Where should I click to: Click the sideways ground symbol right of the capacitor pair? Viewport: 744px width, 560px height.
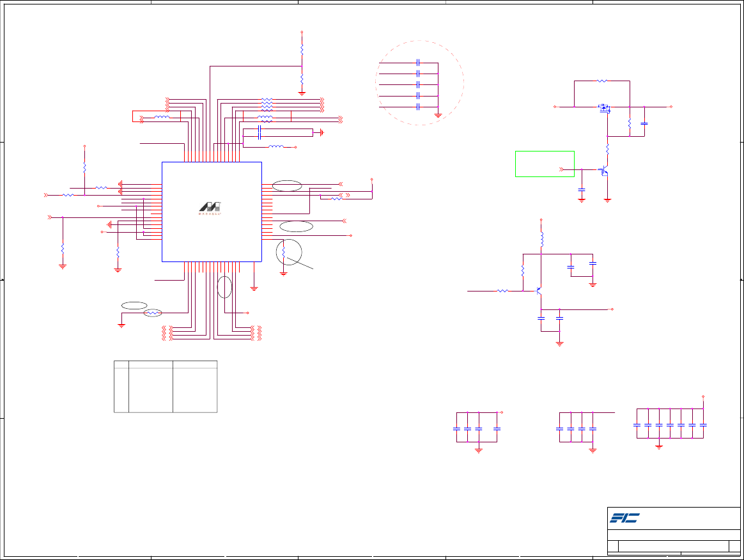(322, 132)
